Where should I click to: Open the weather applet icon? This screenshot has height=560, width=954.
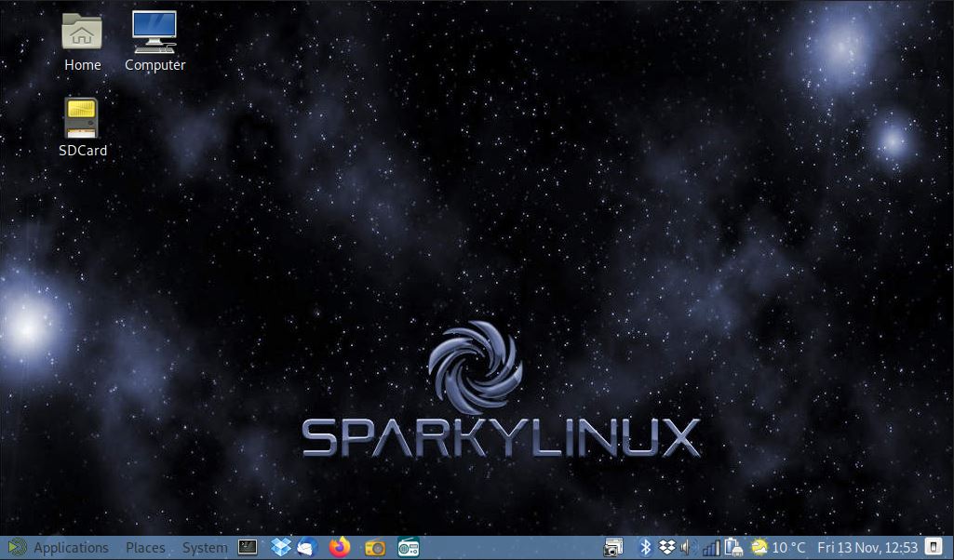759,547
